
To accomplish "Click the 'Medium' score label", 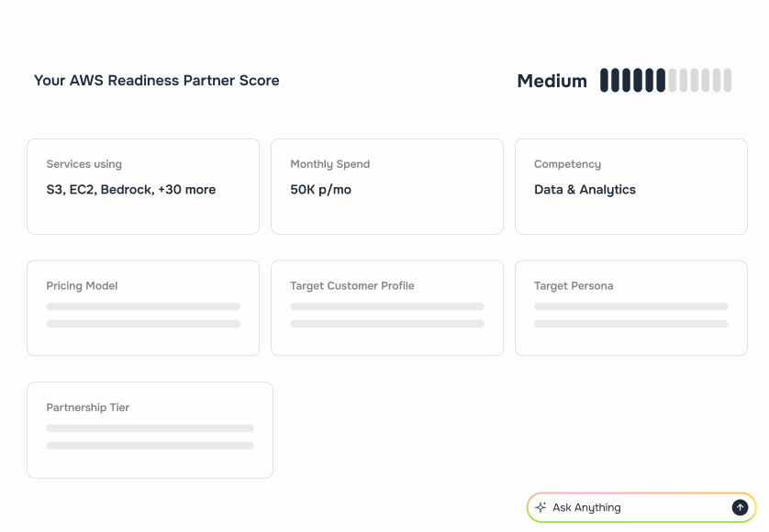I will click(552, 81).
